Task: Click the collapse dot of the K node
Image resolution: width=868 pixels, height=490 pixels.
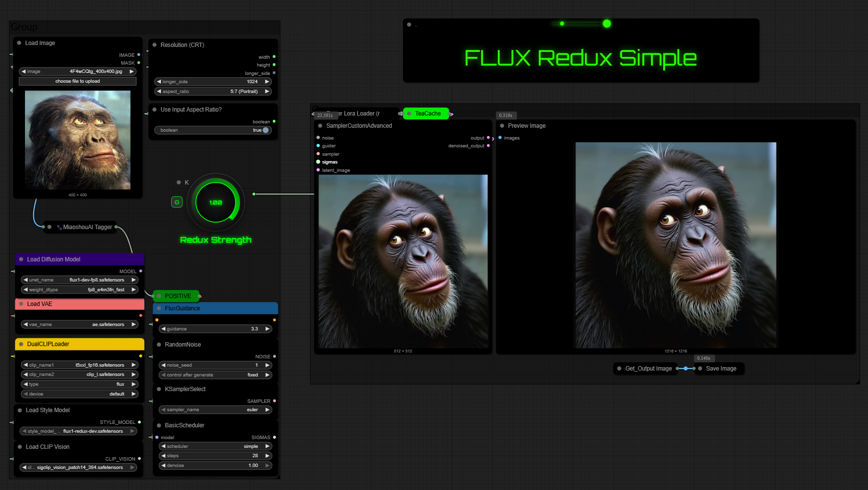Action: 178,183
